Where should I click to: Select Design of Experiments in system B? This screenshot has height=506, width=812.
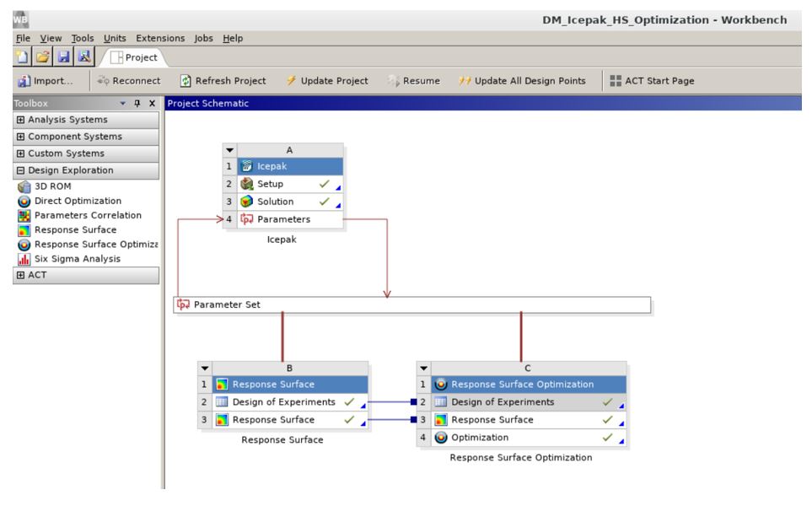tap(290, 402)
